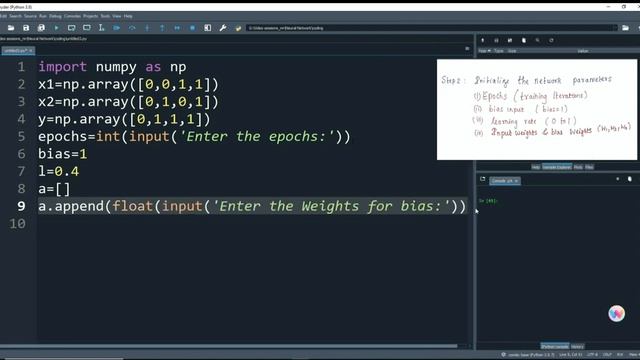
Task: Run current cell toolbar icon
Action: point(71,28)
